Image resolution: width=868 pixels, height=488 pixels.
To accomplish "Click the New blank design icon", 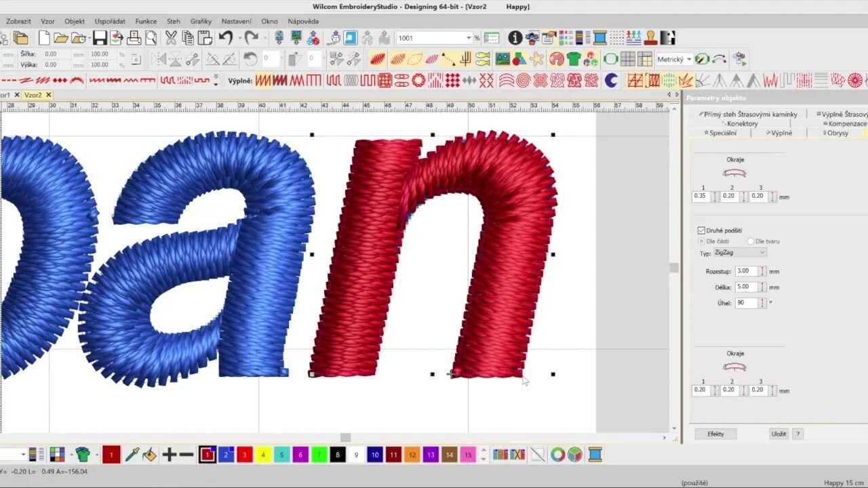I will (44, 38).
